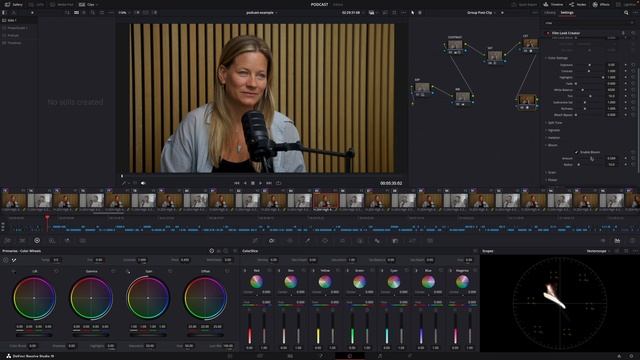The image size is (640, 360).
Task: Click the Gamma wheel reset icon
Action: coord(113,271)
